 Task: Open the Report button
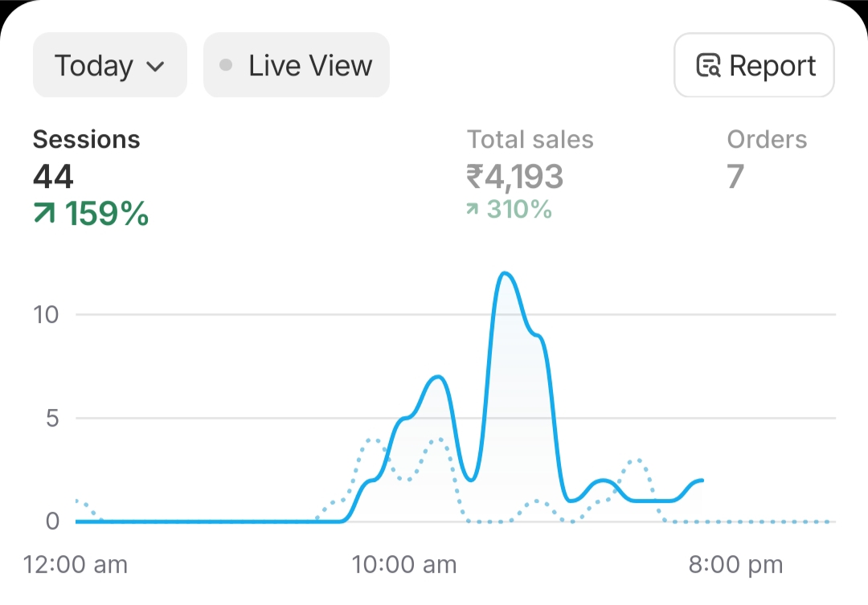click(x=754, y=65)
